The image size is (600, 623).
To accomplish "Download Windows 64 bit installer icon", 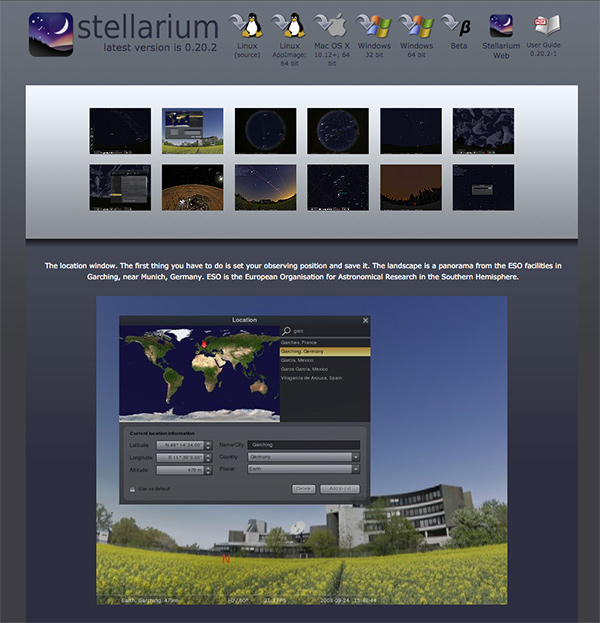I will pos(416,25).
